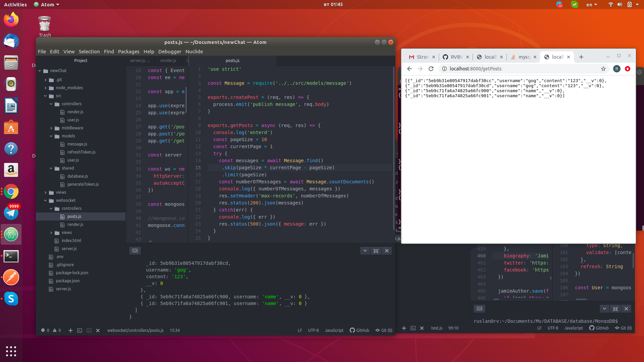Screen dimensions: 644x362
Task: Switch to render.js editor tab
Action: click(x=168, y=61)
